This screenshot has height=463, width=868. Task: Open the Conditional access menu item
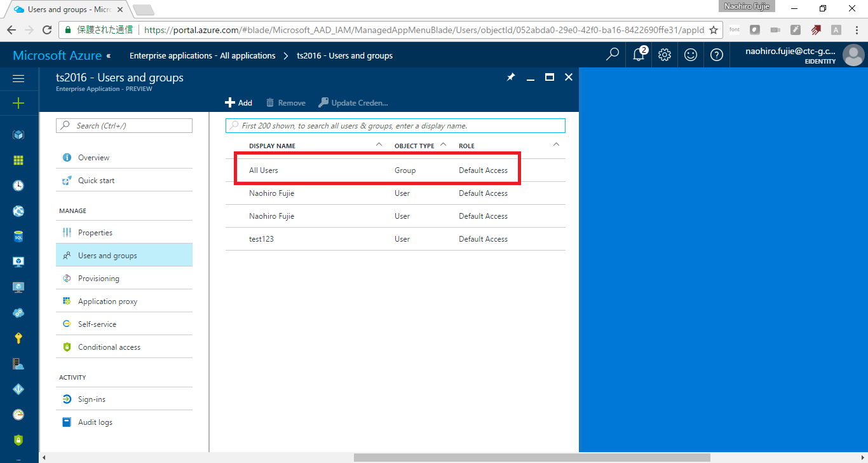(x=124, y=347)
